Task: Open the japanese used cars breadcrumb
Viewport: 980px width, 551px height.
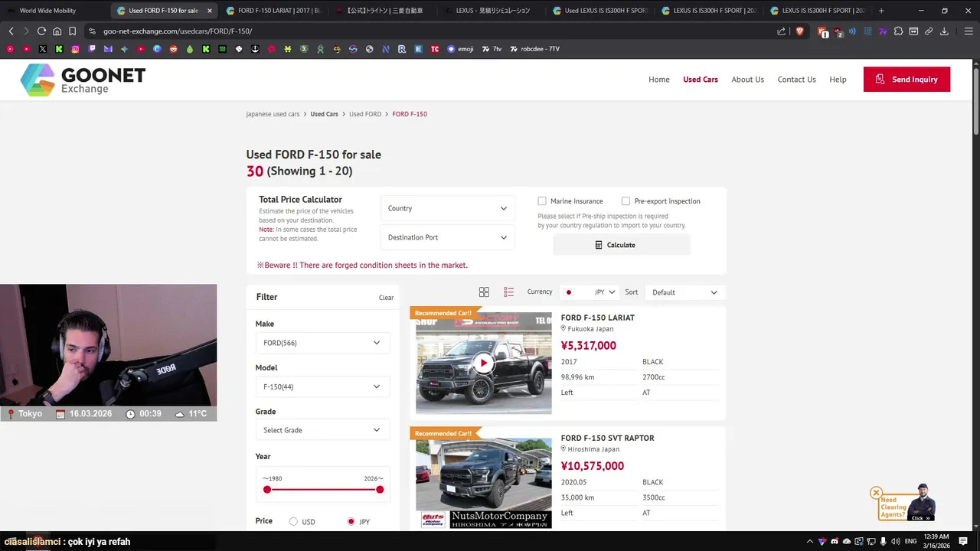Action: click(x=273, y=114)
